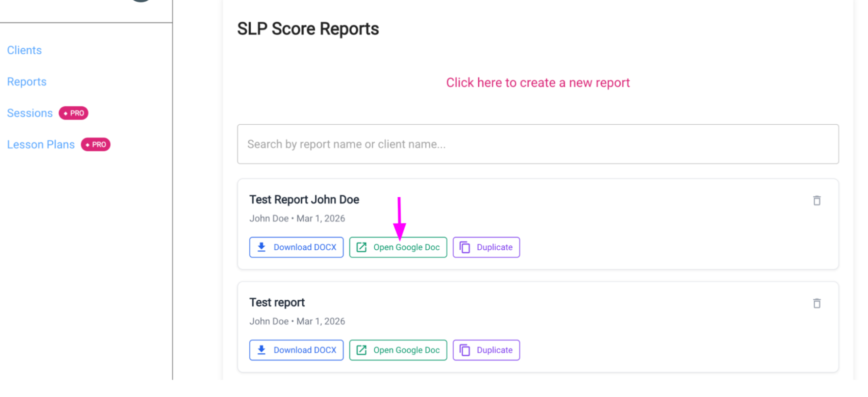This screenshot has height=397, width=868.
Task: Click the create a new report link
Action: tap(538, 83)
